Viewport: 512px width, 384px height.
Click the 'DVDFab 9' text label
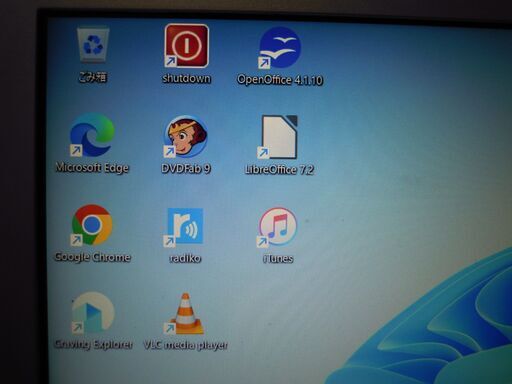tap(186, 168)
